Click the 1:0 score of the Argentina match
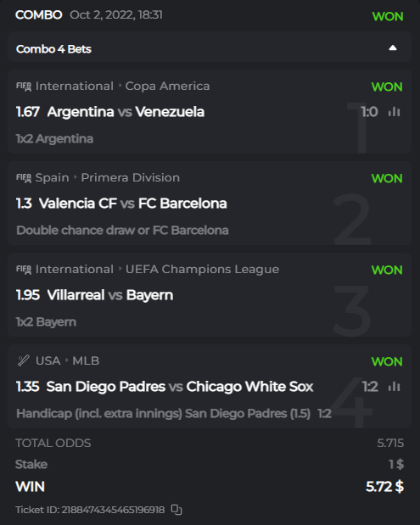Viewport: 420px width, 525px height. tap(369, 112)
